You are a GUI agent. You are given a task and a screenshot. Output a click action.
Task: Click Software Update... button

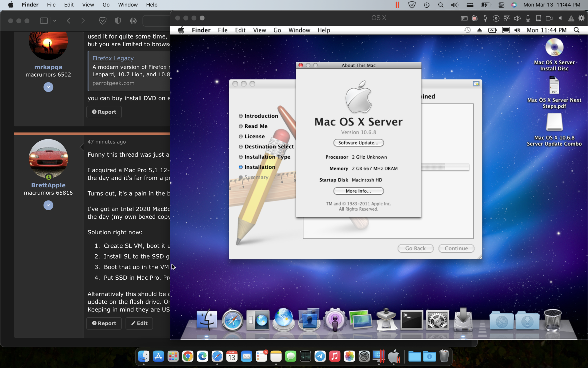click(x=358, y=143)
